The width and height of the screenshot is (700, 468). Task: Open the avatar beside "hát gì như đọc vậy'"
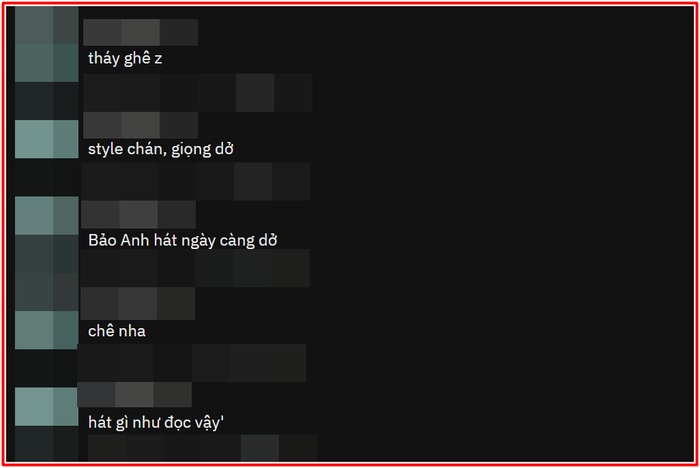click(46, 407)
